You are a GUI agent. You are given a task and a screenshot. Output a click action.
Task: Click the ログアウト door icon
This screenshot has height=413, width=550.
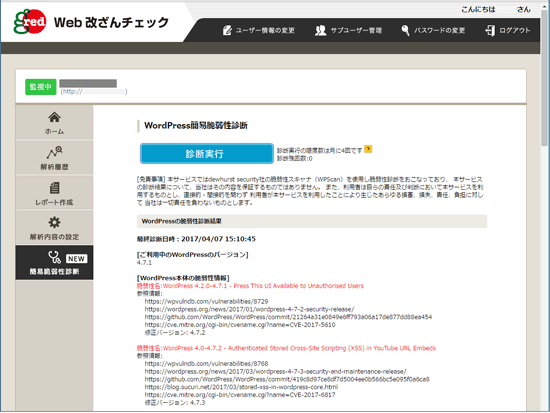pos(490,31)
